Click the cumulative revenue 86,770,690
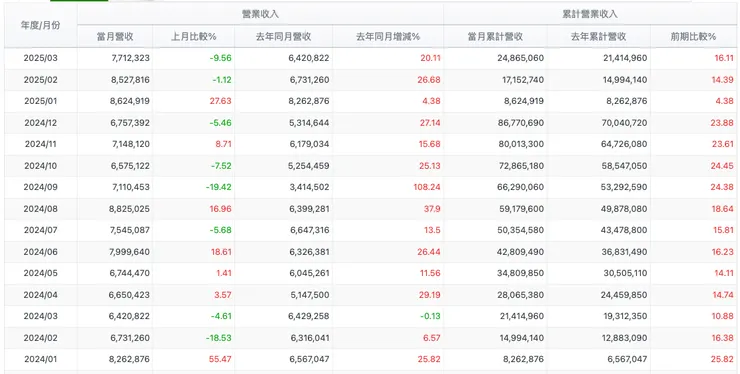740x374 pixels. point(521,123)
